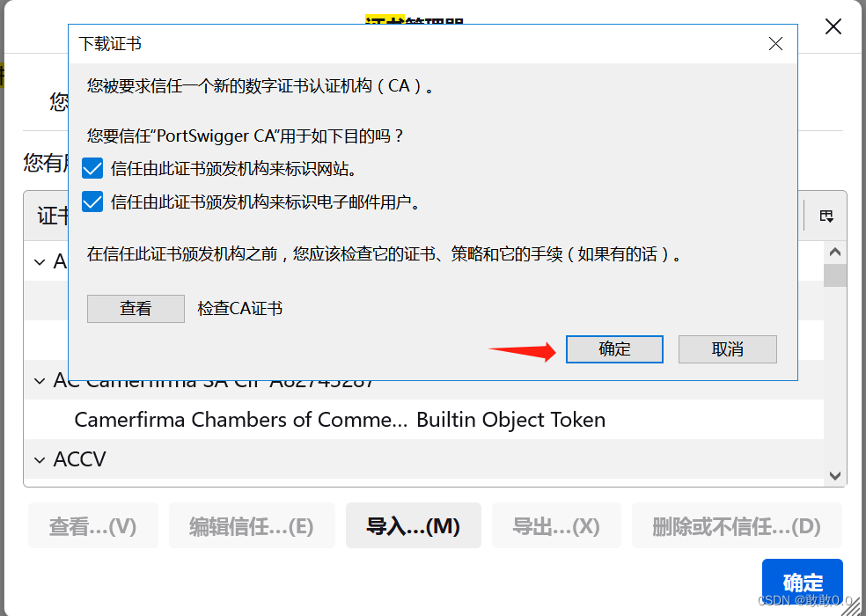The image size is (866, 616).
Task: Click the 查看...(V) button in certificate manager
Action: pyautogui.click(x=92, y=525)
